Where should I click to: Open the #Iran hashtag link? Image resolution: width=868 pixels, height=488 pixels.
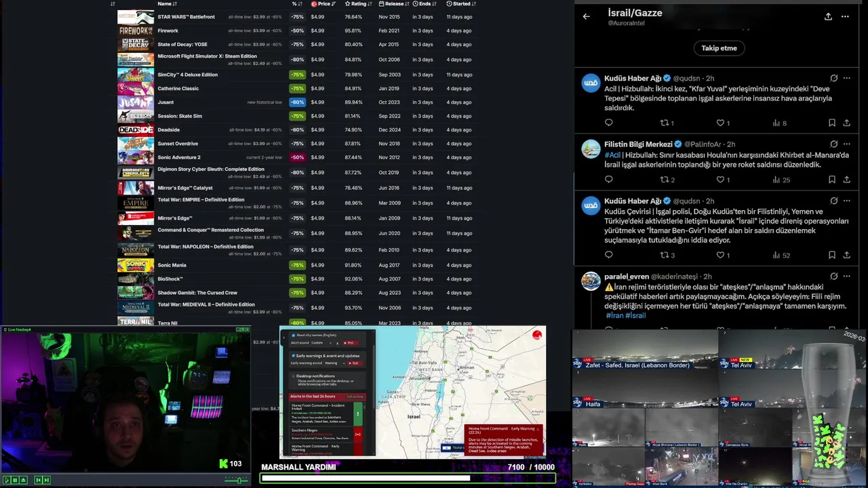tap(614, 316)
